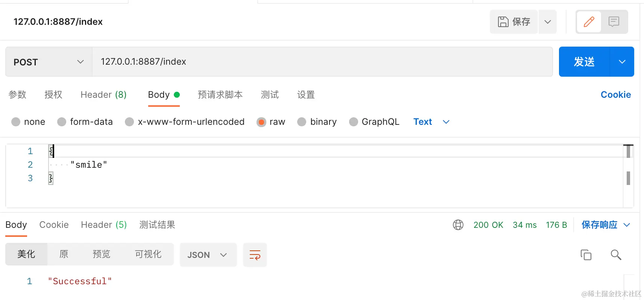Click the 176 B response size
The width and height of the screenshot is (644, 300).
coord(556,225)
